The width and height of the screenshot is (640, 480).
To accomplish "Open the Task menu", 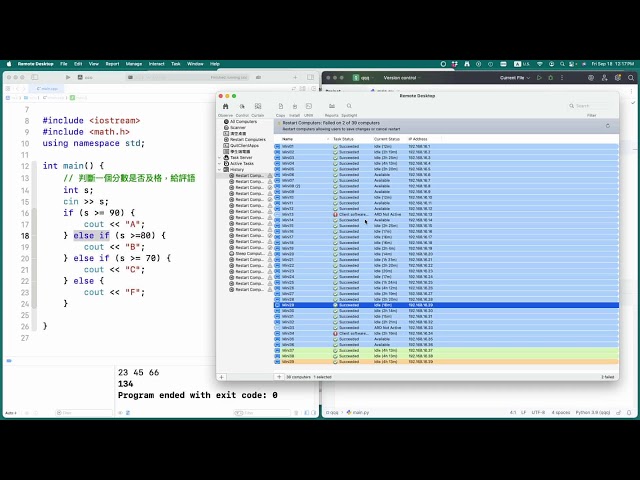I will 176,64.
